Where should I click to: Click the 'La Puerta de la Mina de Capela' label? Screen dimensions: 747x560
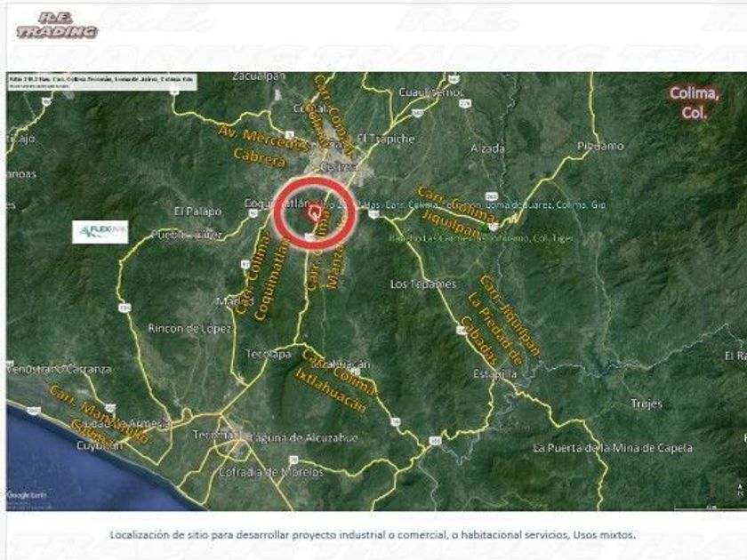point(613,448)
